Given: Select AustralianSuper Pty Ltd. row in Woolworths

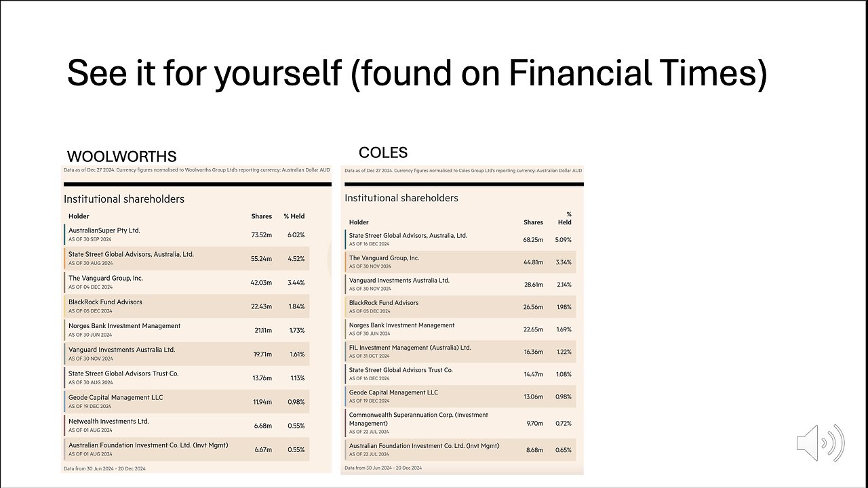Looking at the screenshot, I should click(x=186, y=235).
